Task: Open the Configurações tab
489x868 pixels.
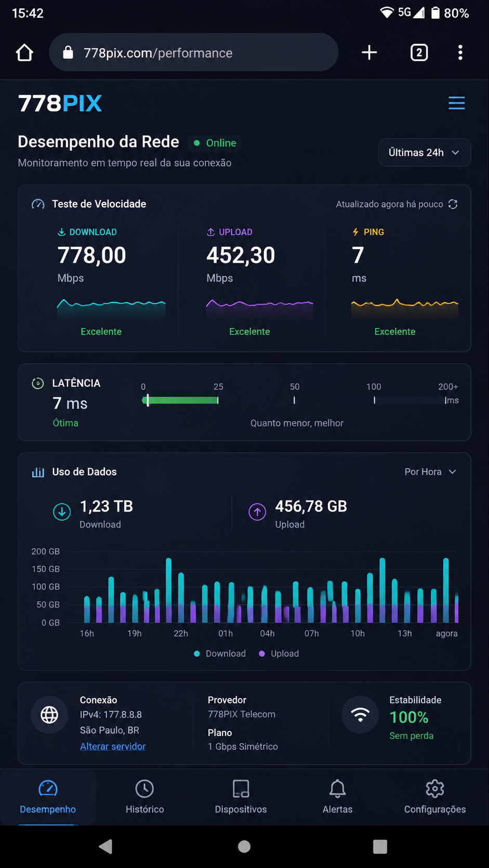Action: pos(435,797)
